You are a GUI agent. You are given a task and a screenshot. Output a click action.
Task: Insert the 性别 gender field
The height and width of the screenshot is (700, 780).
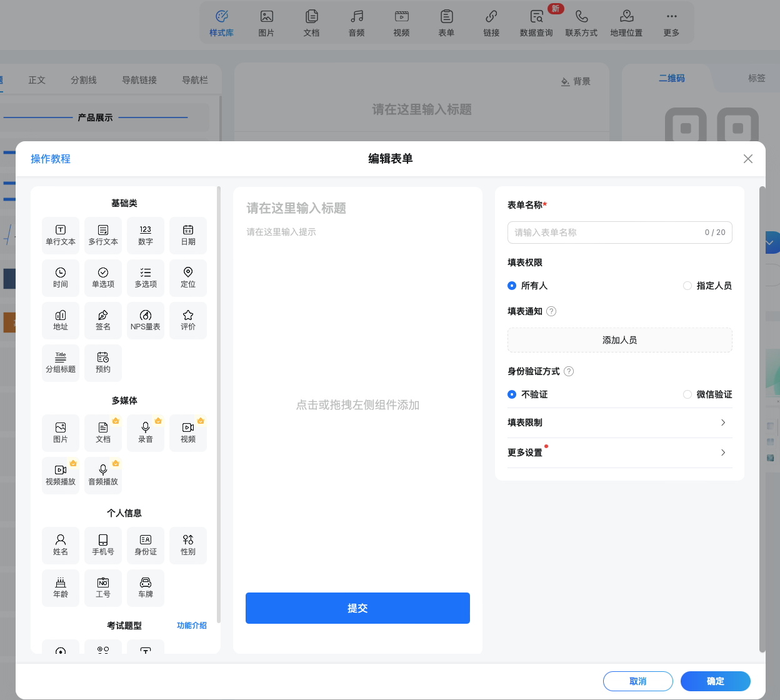coord(188,546)
